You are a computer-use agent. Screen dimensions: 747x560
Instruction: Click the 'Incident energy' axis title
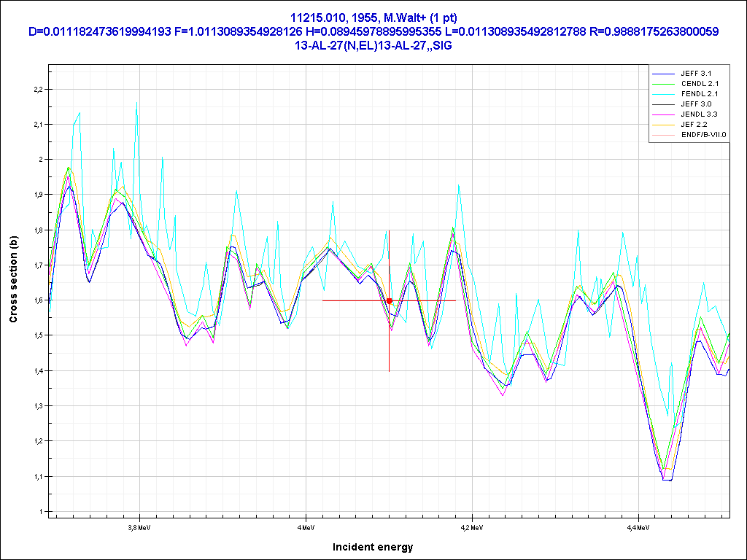pos(373,546)
